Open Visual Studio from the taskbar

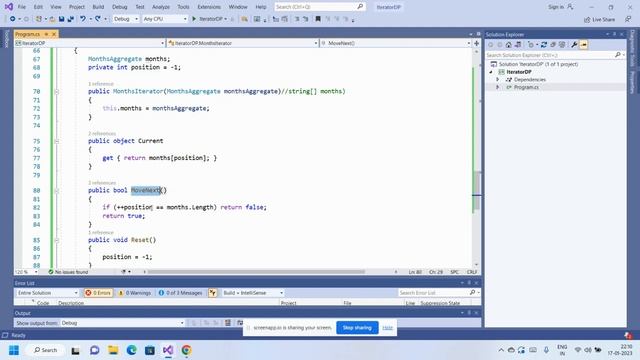click(168, 350)
